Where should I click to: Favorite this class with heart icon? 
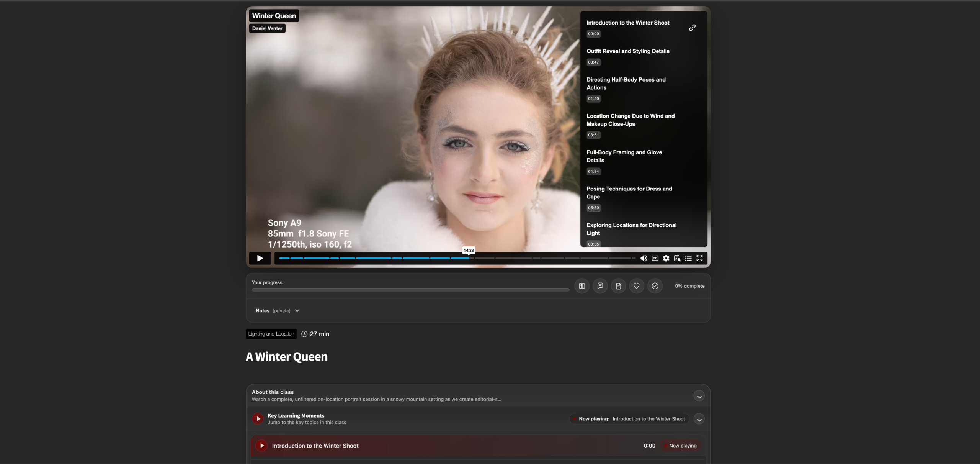(637, 286)
